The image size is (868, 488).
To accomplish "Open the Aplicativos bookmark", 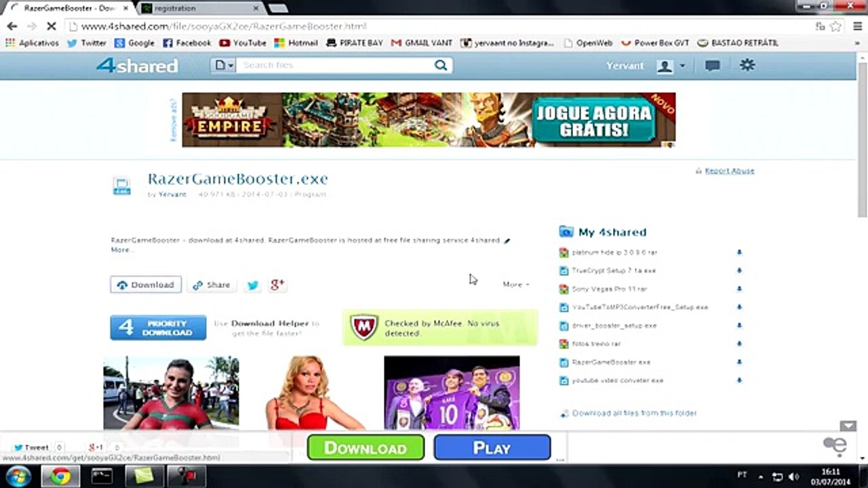I will pyautogui.click(x=33, y=43).
